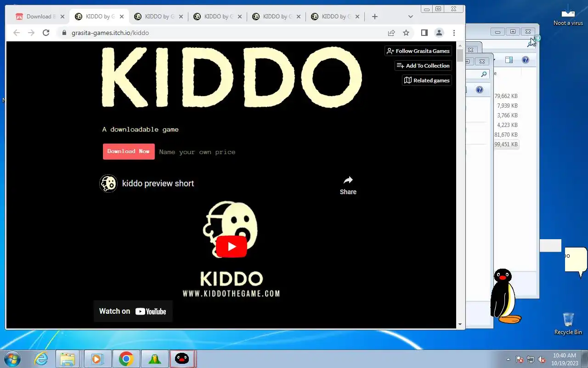The image size is (588, 368).
Task: Bookmark this page with the star icon
Action: pos(406,33)
